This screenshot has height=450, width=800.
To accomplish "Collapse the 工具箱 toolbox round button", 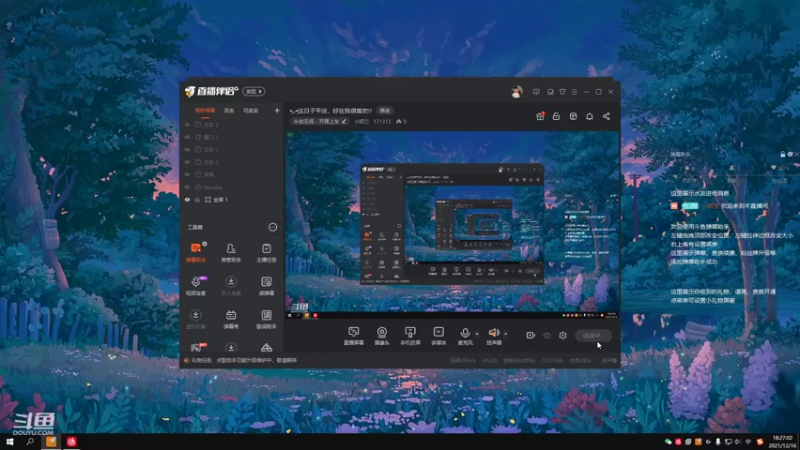I will (x=273, y=227).
